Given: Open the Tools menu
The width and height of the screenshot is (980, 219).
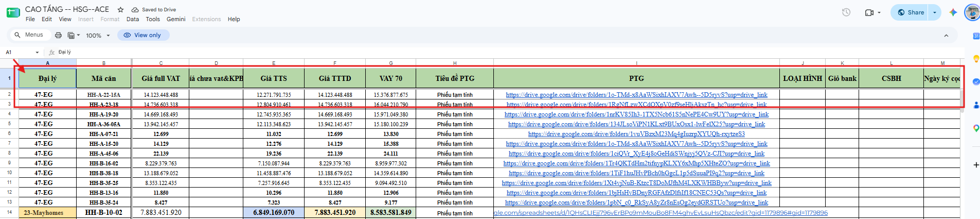Looking at the screenshot, I should (153, 19).
